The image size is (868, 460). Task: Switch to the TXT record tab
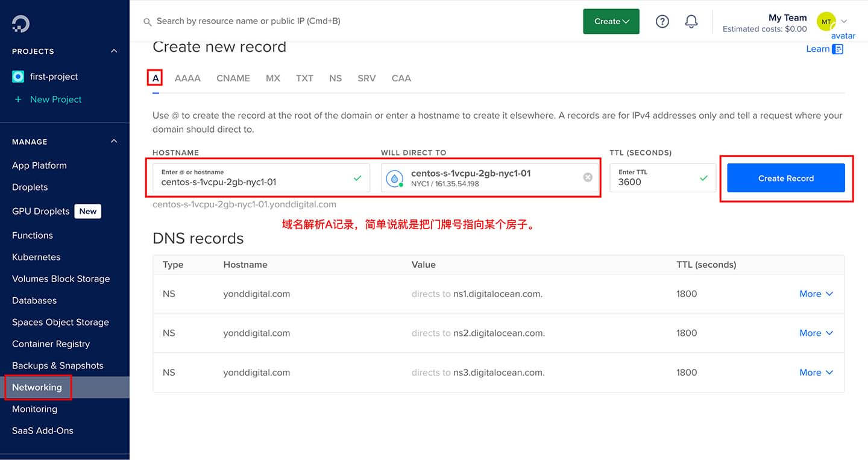[304, 78]
